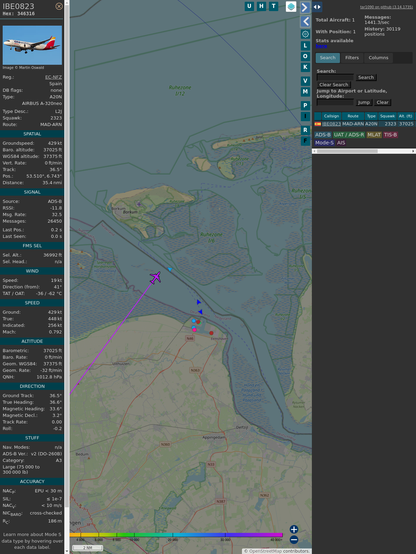416x554 pixels.
Task: Click the F map button
Action: [x=305, y=141]
